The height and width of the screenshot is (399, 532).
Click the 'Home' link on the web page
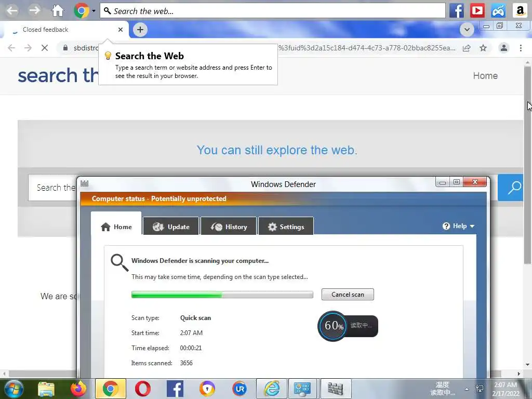pyautogui.click(x=485, y=76)
